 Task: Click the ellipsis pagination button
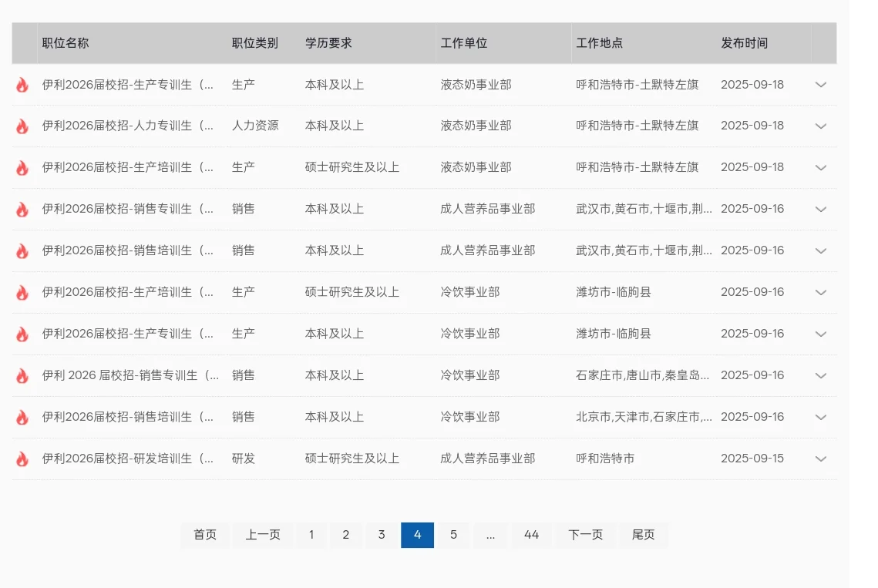click(490, 535)
